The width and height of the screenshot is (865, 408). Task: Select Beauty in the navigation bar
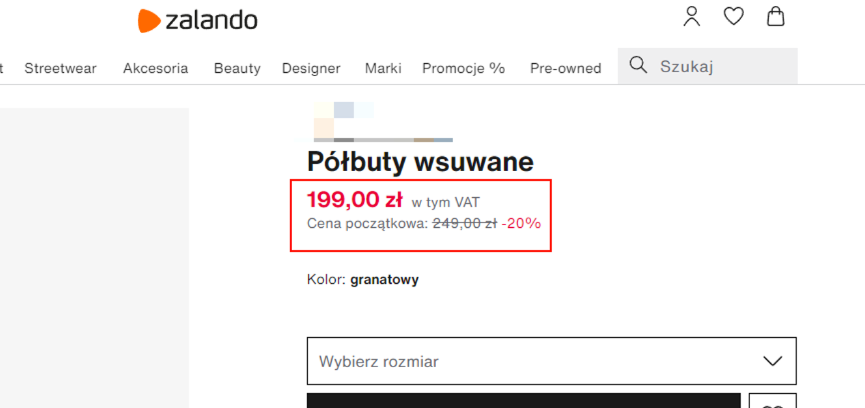(x=237, y=68)
